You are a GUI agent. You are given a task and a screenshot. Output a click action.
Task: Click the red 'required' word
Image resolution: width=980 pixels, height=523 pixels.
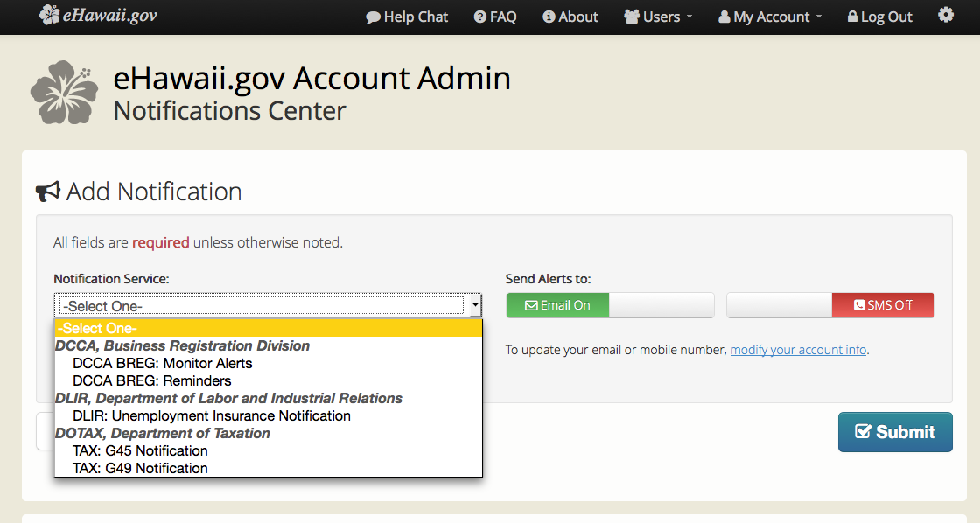point(161,242)
